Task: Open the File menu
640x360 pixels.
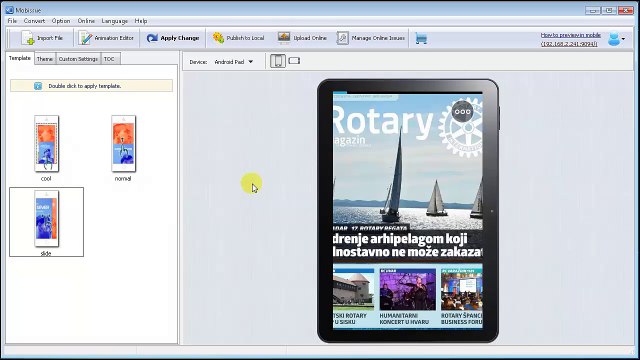Action: (12, 21)
